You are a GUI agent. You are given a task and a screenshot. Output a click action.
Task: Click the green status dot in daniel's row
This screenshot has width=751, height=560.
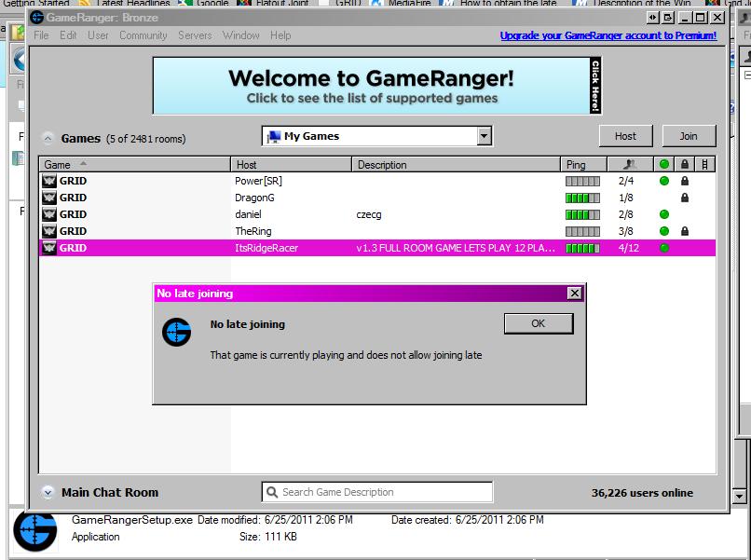point(663,214)
